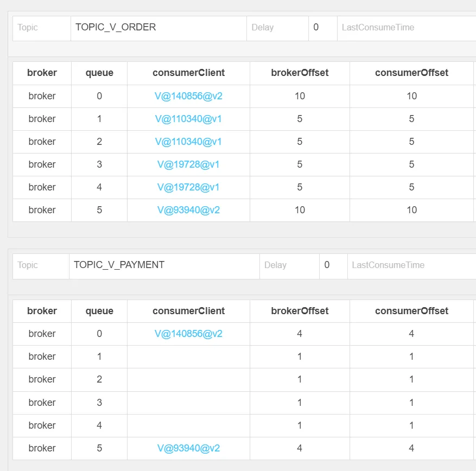
Task: Click the broker column header in TOPIC_V_PAYMENT table
Action: 42,311
